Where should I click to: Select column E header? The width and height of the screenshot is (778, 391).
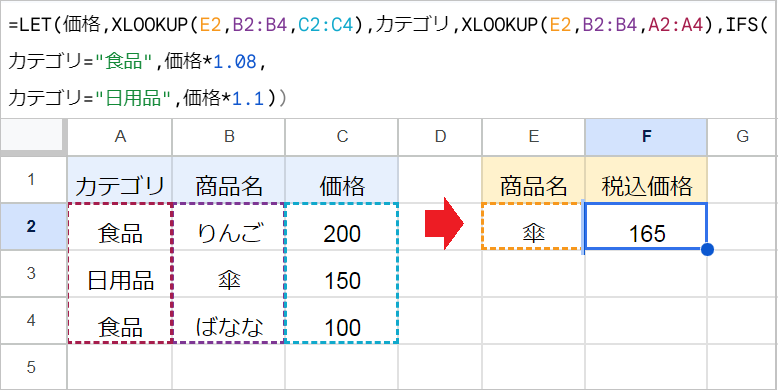point(533,137)
